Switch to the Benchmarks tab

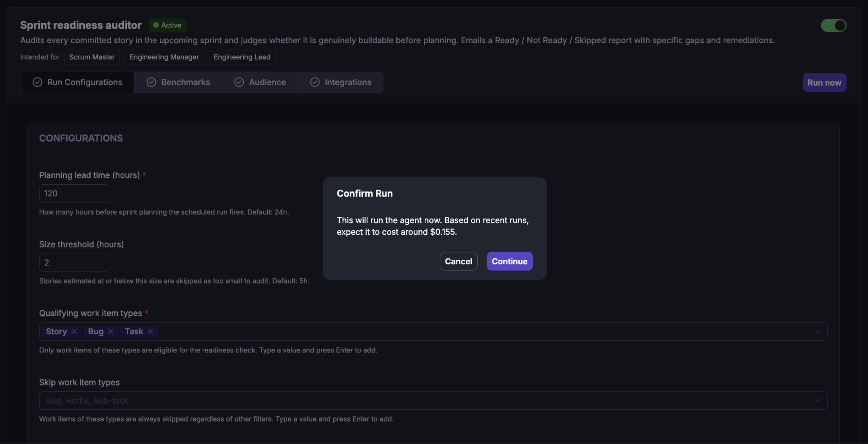click(x=178, y=82)
